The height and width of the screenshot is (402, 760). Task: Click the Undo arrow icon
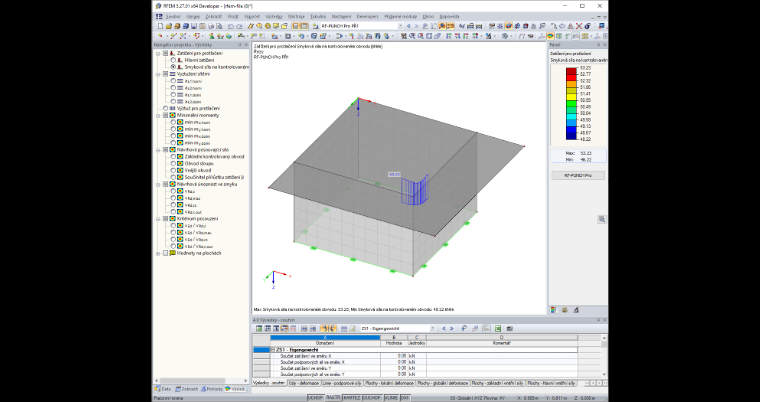pos(231,26)
